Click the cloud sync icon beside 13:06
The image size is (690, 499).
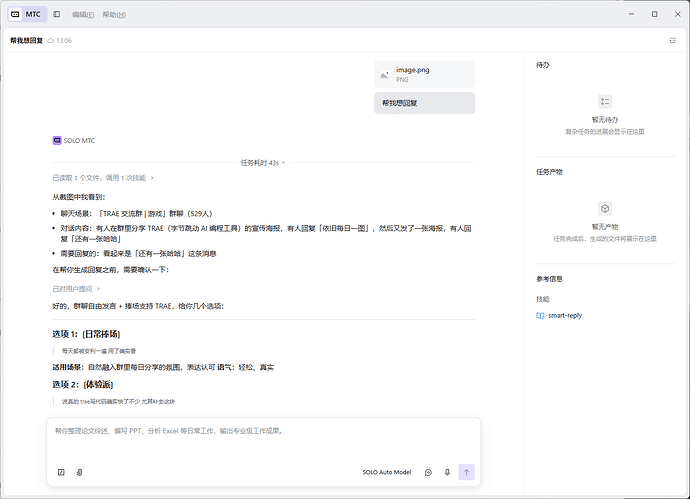pos(51,40)
